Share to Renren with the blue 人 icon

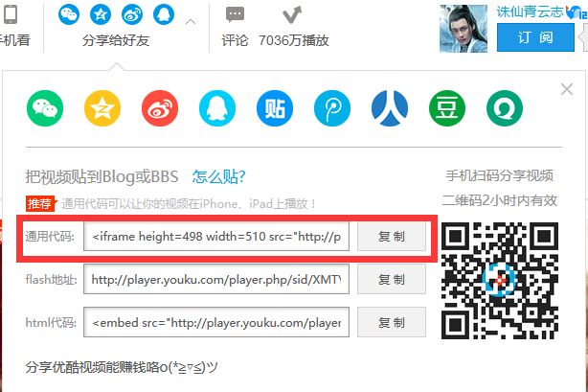[x=390, y=108]
